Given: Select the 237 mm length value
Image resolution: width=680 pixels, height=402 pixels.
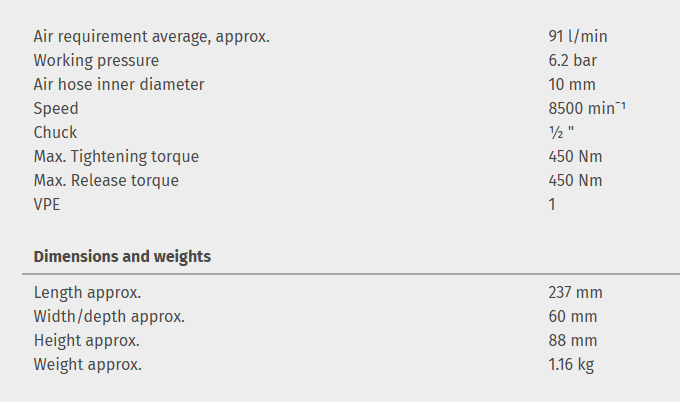Looking at the screenshot, I should (575, 293).
